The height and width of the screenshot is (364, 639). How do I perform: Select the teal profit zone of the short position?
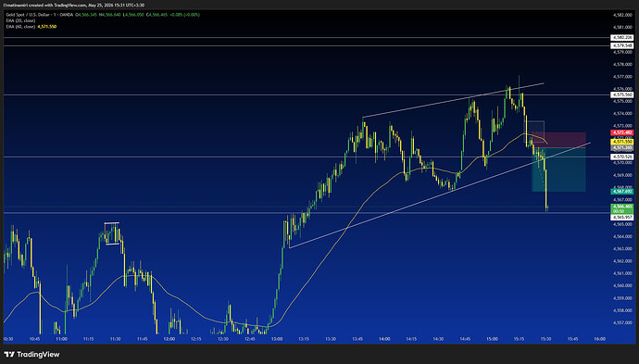[x=559, y=169]
